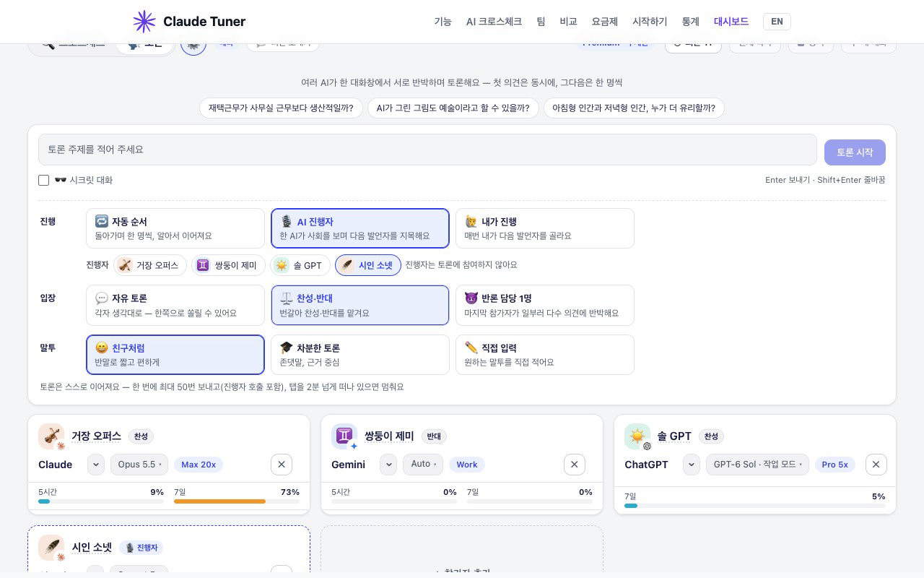Choose 반론 담당 1명 stance option
This screenshot has width=924, height=578.
click(545, 305)
